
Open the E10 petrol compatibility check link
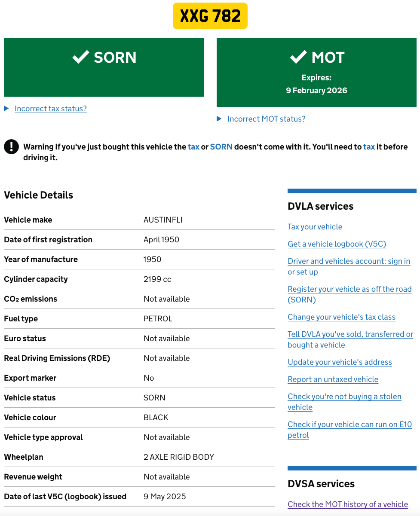(x=349, y=424)
